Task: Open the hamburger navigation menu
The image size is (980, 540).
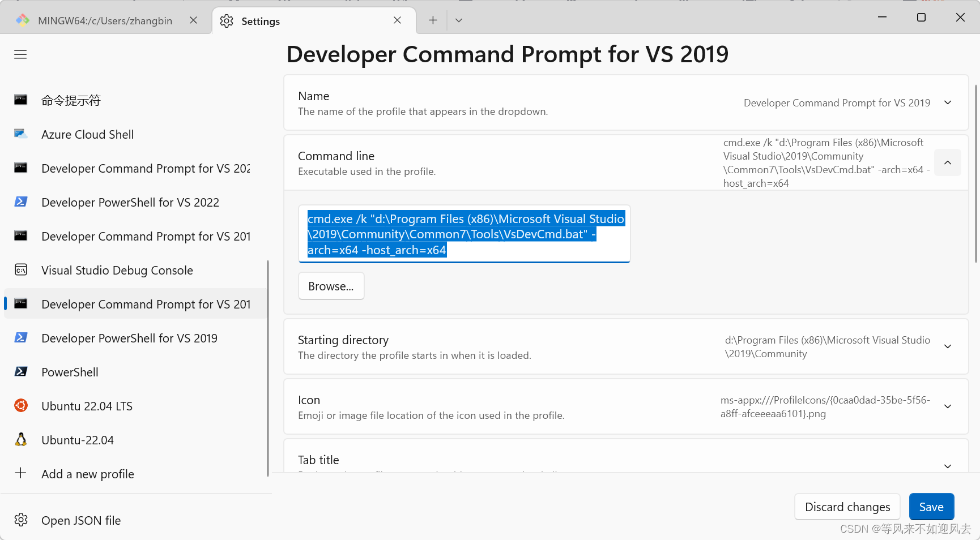Action: (20, 54)
